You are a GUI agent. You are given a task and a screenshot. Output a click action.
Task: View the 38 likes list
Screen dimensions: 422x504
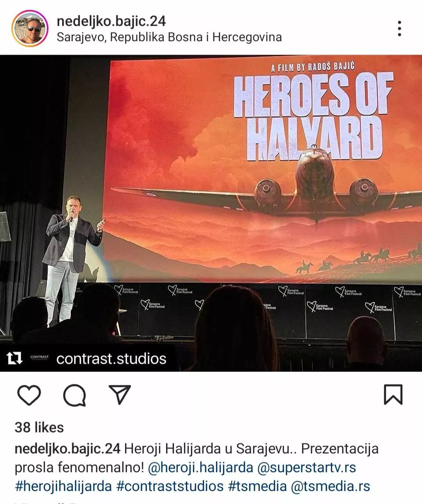point(39,427)
